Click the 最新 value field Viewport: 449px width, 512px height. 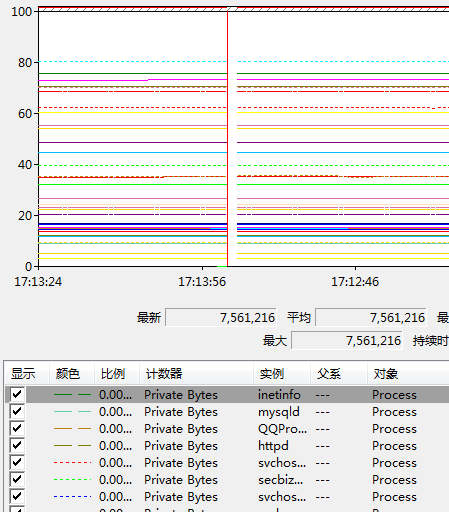(x=221, y=317)
